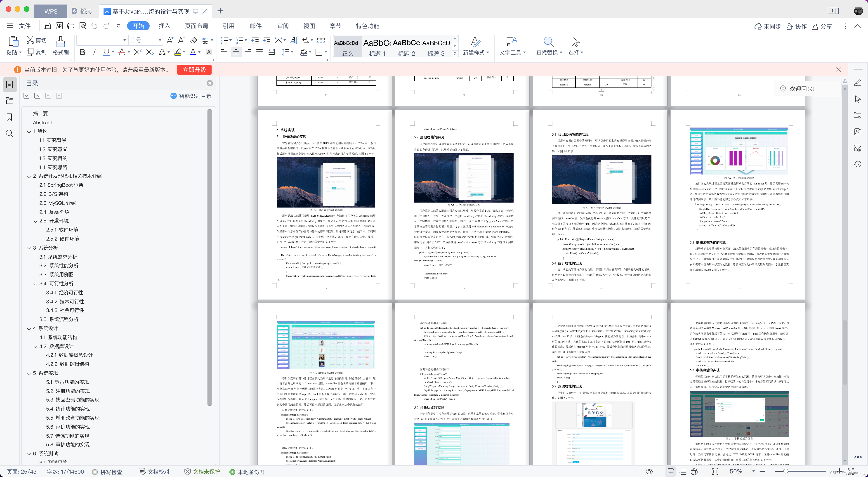Open the outline (目录) panel icon in sidebar
The image size is (868, 477).
[x=10, y=84]
